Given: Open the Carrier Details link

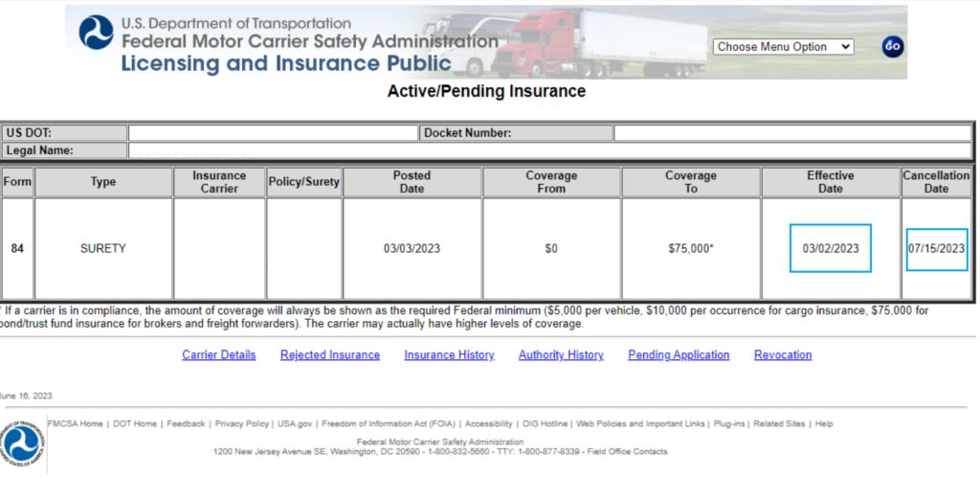Looking at the screenshot, I should [219, 354].
